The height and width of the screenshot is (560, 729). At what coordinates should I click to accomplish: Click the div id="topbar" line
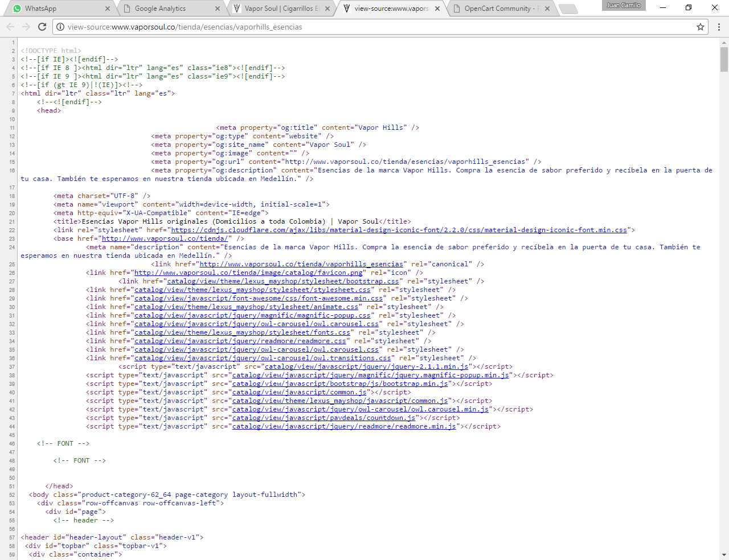[x=96, y=546]
